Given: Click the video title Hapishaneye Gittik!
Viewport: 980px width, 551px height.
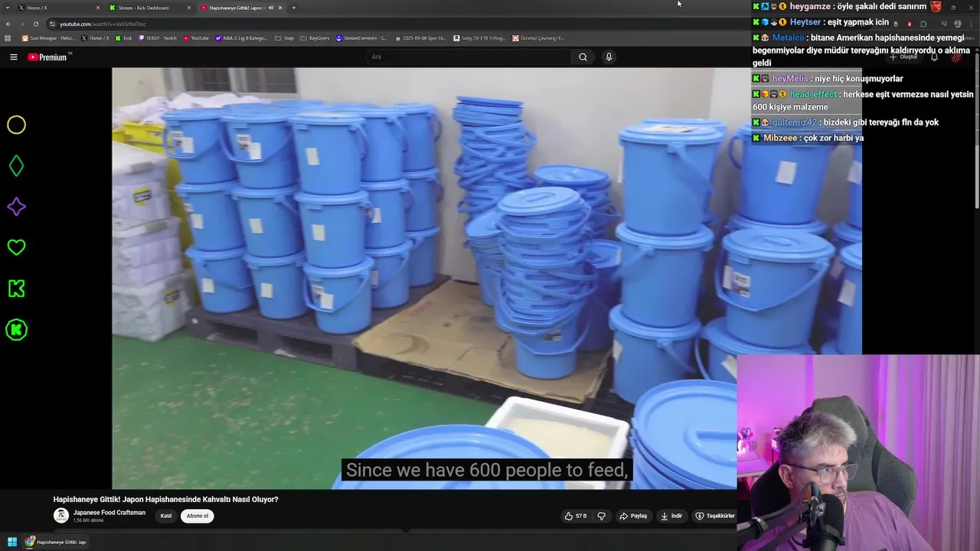Looking at the screenshot, I should [165, 499].
